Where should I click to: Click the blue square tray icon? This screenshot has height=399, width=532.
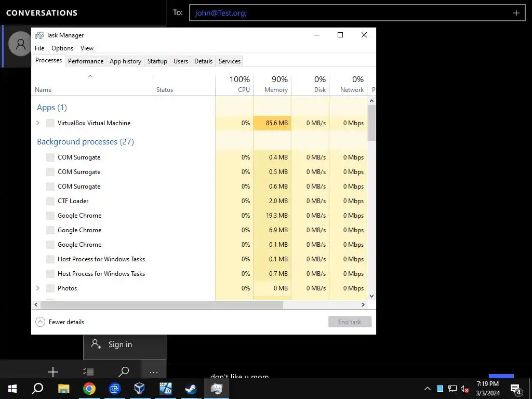pos(440,389)
